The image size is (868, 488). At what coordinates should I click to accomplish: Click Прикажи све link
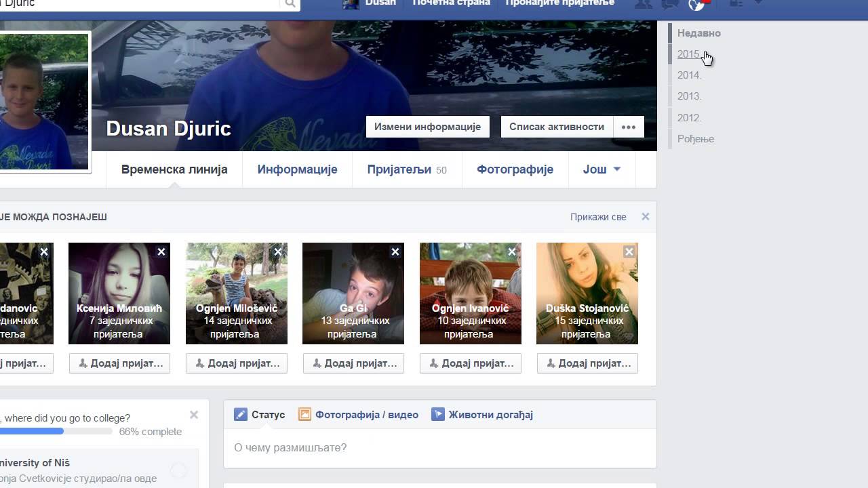598,217
